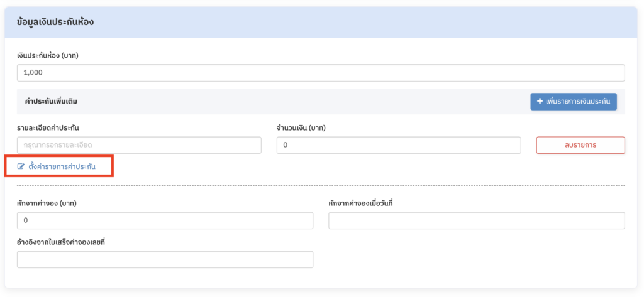Click the dashed divider below ตั้งค่ารายการค่าประกัน

tap(321, 186)
